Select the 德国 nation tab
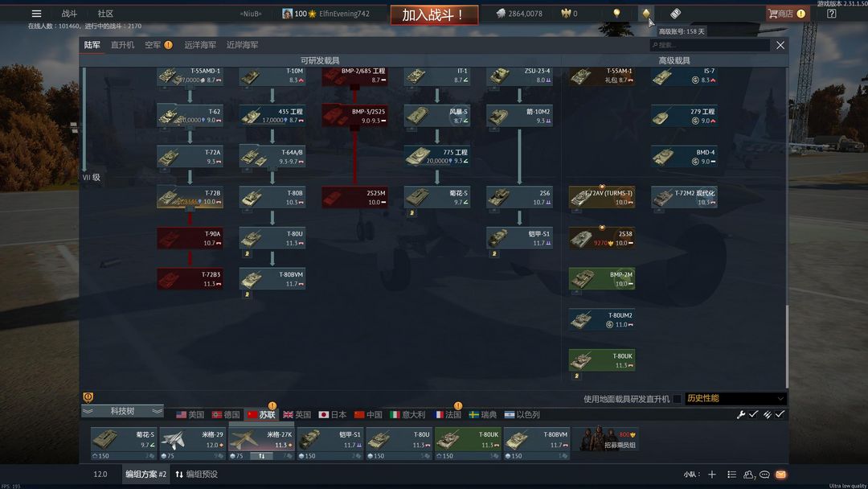Screen dimensions: 868x489 226,415
